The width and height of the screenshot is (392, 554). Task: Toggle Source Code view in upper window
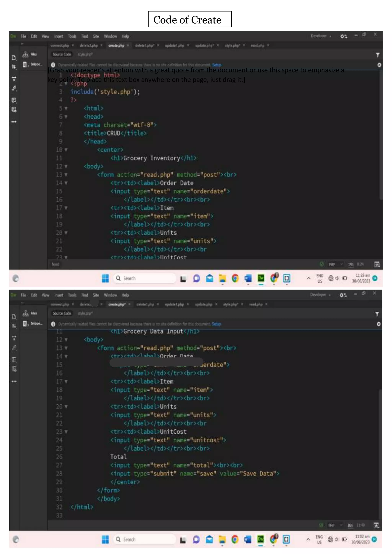(x=62, y=55)
